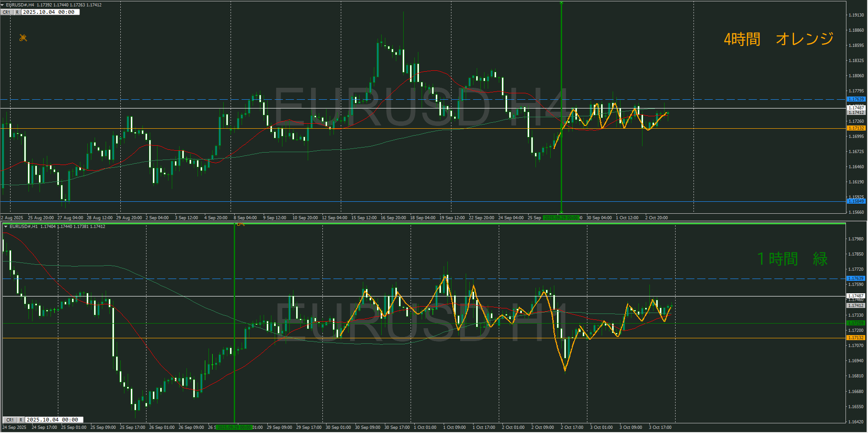Expand the EURUSD#,H1 chart title dropdown arrow
The height and width of the screenshot is (433, 868).
[x=6, y=227]
